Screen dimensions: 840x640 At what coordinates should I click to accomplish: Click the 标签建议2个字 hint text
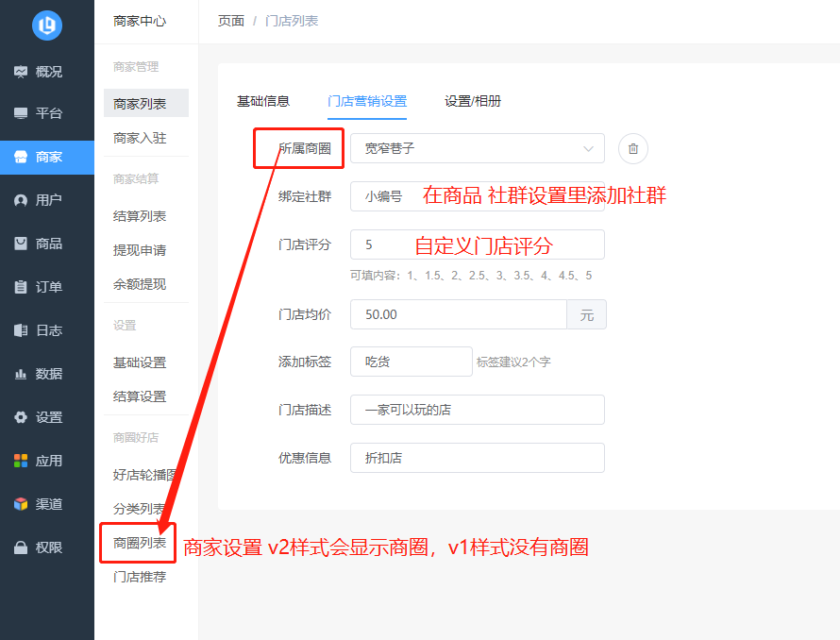pos(513,362)
